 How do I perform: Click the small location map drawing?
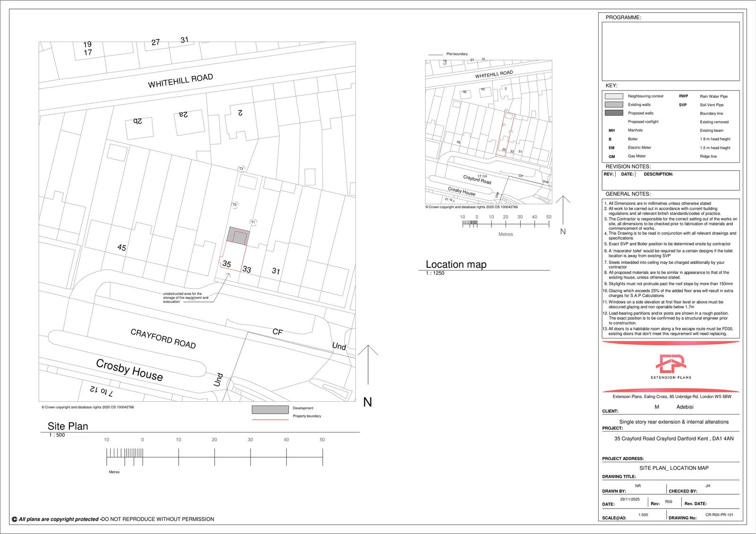489,132
